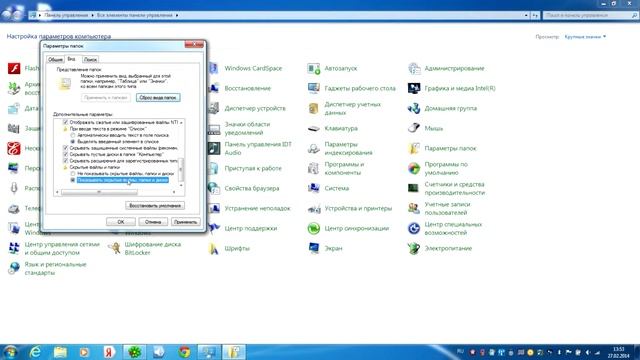Open Просмотр Крупные значки dropdown

click(585, 37)
